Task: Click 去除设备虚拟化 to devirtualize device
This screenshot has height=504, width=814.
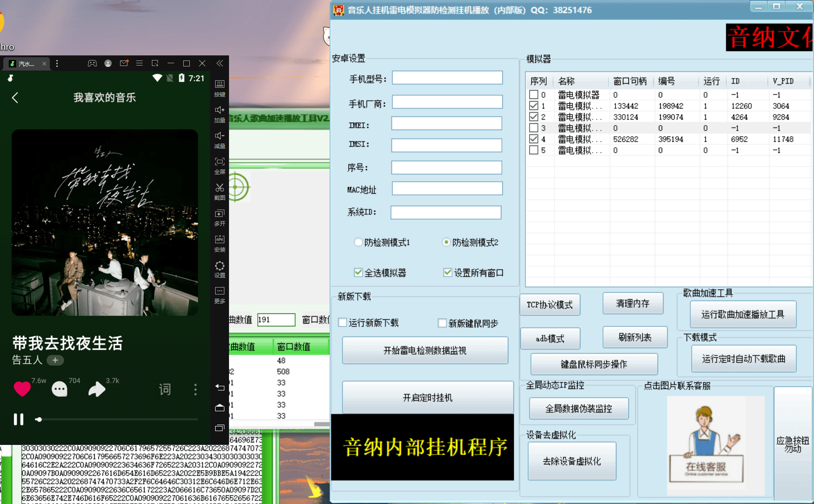Action: pyautogui.click(x=572, y=461)
